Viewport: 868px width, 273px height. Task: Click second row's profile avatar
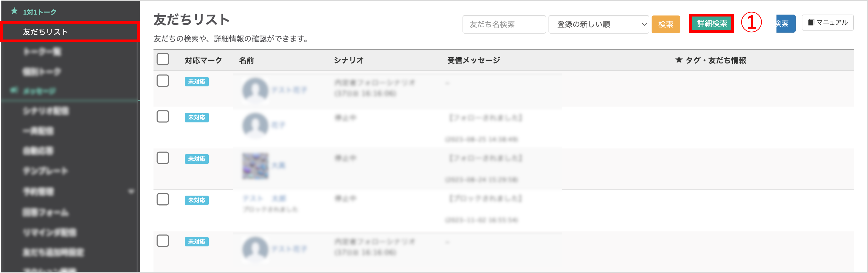point(255,125)
